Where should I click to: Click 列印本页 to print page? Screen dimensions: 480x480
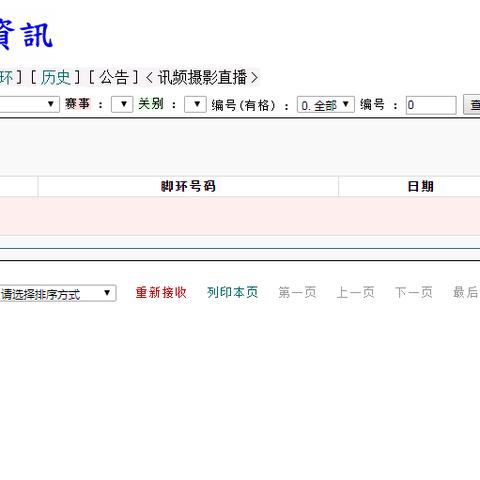point(233,293)
